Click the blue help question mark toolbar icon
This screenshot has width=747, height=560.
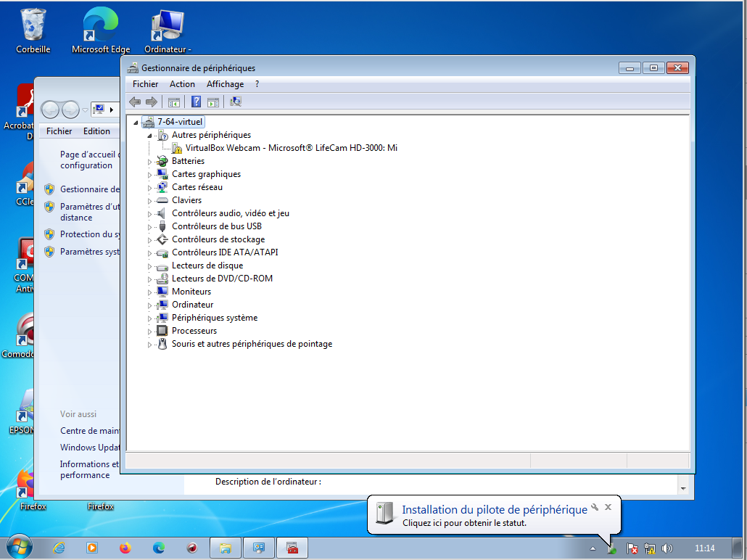pyautogui.click(x=196, y=102)
